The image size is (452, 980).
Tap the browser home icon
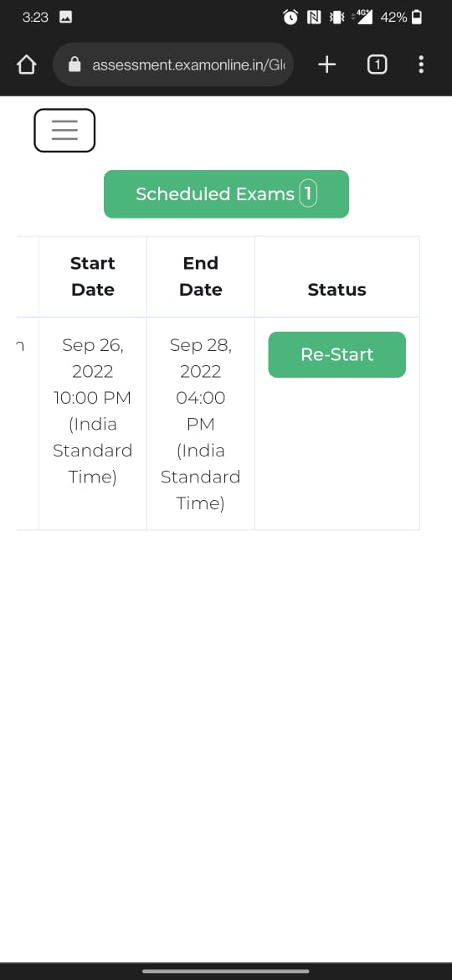tap(26, 64)
